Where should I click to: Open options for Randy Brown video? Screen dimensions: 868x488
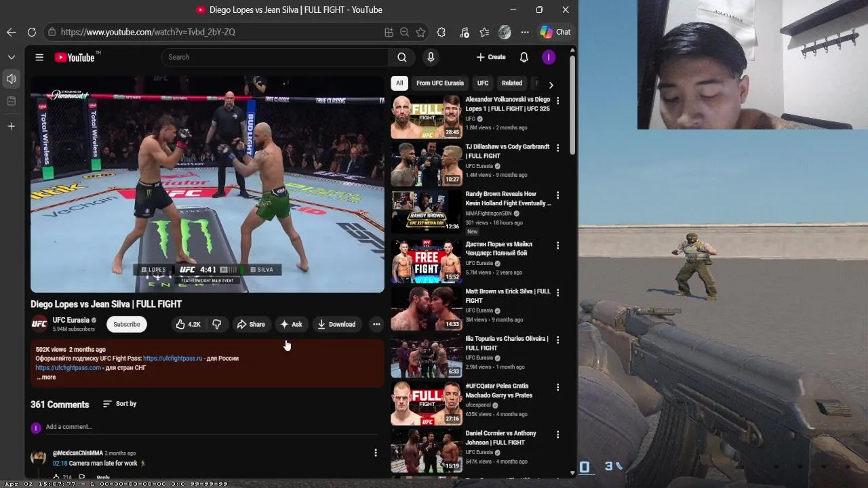558,195
